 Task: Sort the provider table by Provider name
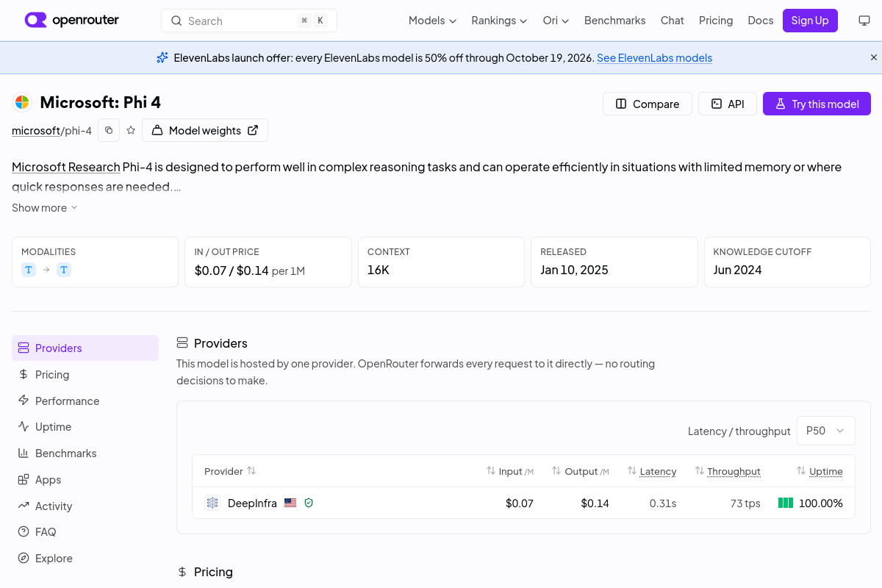pos(230,471)
